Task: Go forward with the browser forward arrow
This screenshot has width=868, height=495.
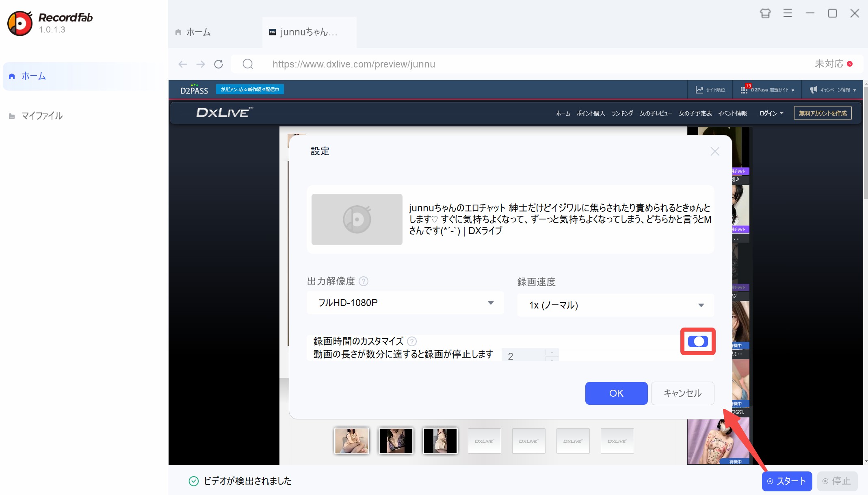Action: pyautogui.click(x=201, y=64)
